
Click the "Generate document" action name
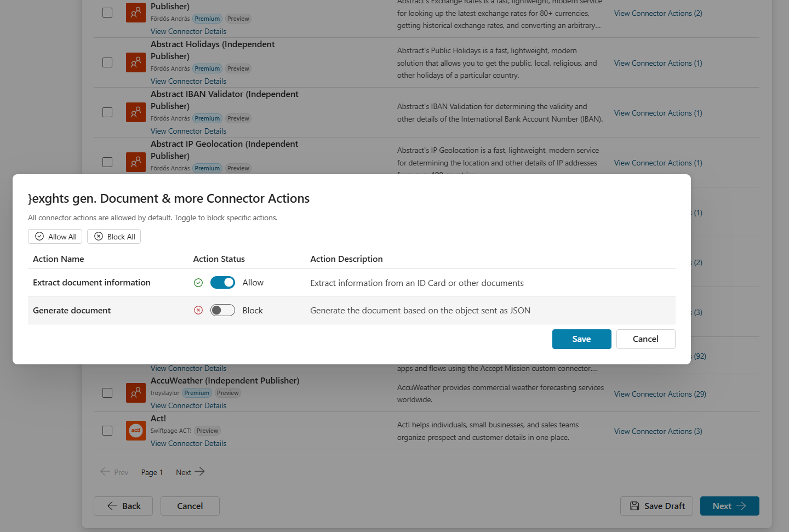[x=72, y=311]
